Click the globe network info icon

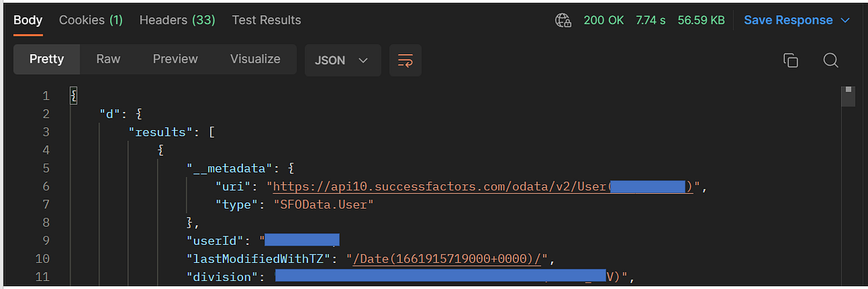pos(563,20)
